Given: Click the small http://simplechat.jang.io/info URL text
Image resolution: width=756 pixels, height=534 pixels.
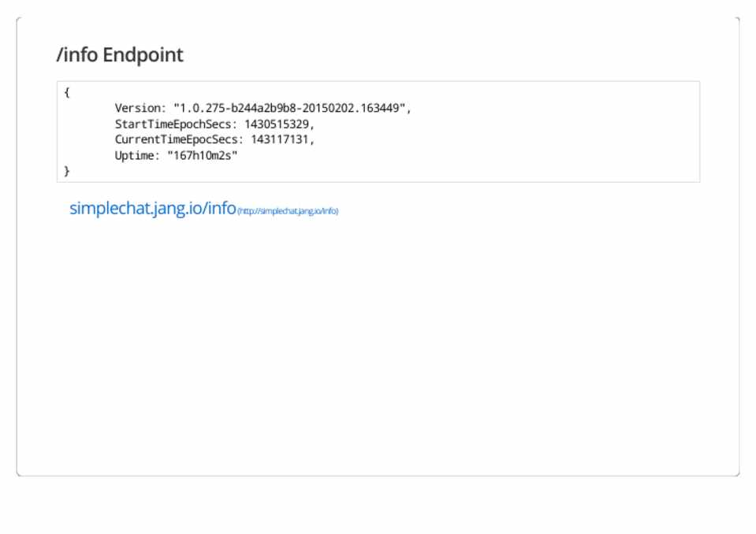Looking at the screenshot, I should (x=288, y=211).
